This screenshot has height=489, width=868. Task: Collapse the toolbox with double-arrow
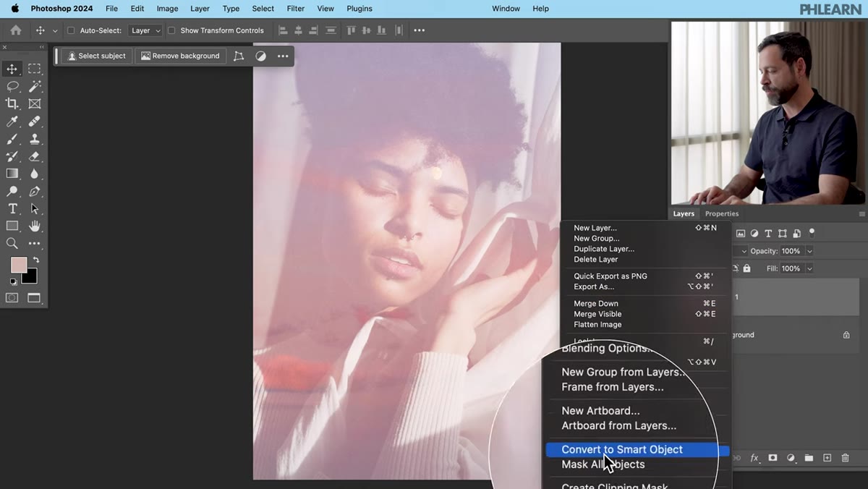pos(41,48)
